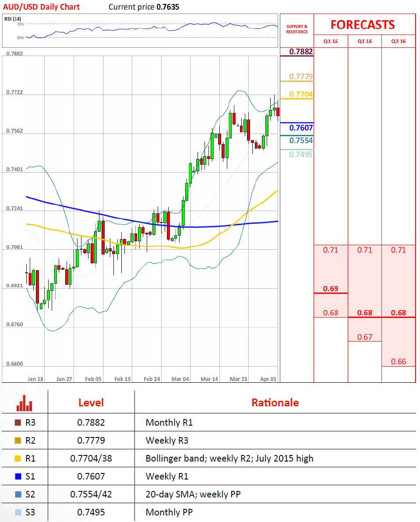Click resistance level 0.7779 in side panel
Image resolution: width=420 pixels, height=522 pixels.
pos(301,77)
